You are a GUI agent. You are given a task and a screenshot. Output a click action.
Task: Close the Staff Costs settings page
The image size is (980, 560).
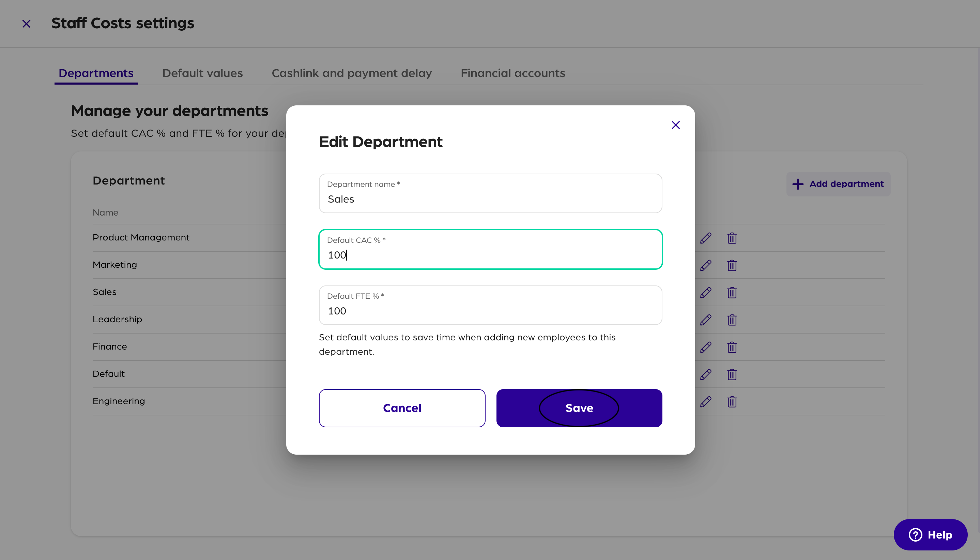[x=26, y=24]
